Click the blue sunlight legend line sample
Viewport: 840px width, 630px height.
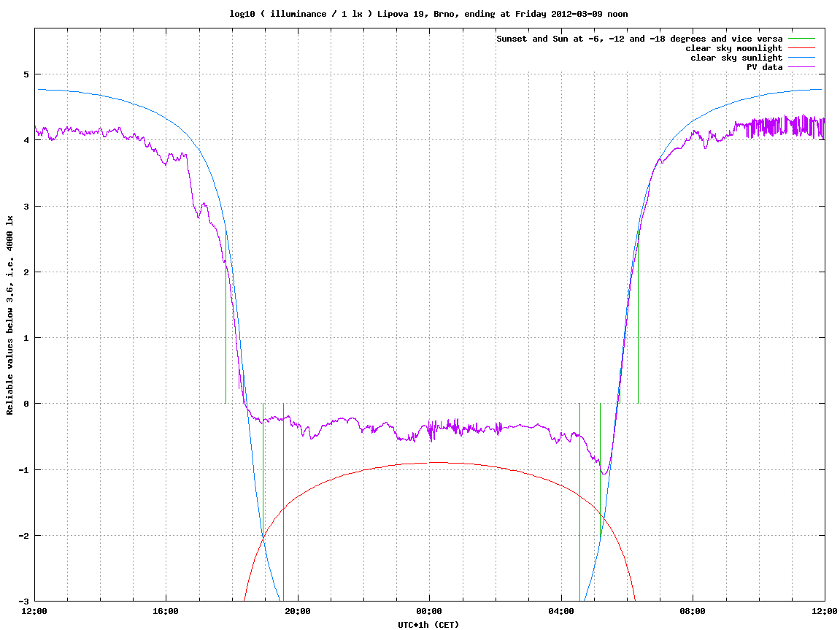(801, 58)
